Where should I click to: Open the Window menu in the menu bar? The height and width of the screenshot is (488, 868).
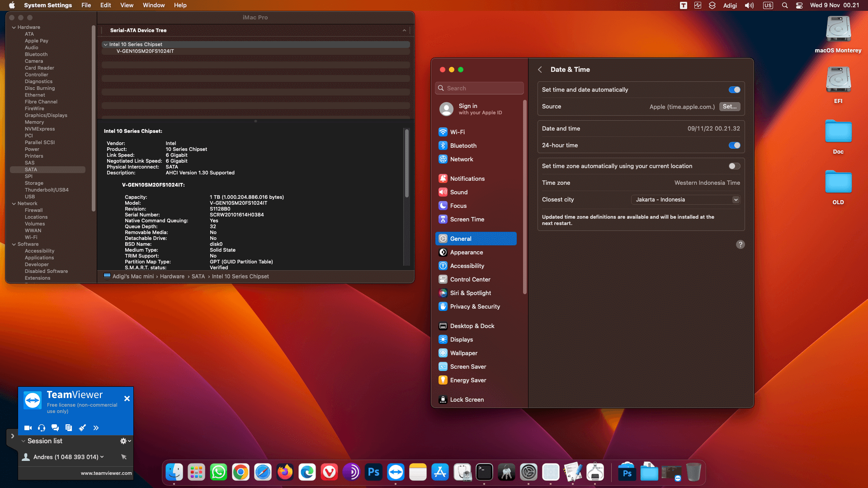153,5
